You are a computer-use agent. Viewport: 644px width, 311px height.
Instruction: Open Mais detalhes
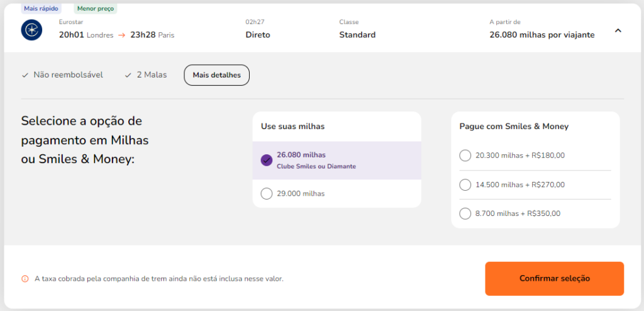click(x=216, y=75)
